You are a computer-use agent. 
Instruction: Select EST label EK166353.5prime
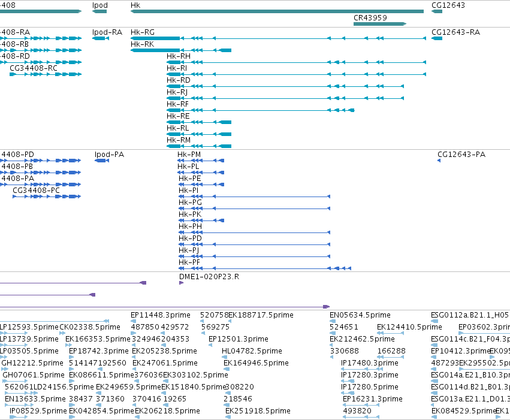(x=98, y=339)
